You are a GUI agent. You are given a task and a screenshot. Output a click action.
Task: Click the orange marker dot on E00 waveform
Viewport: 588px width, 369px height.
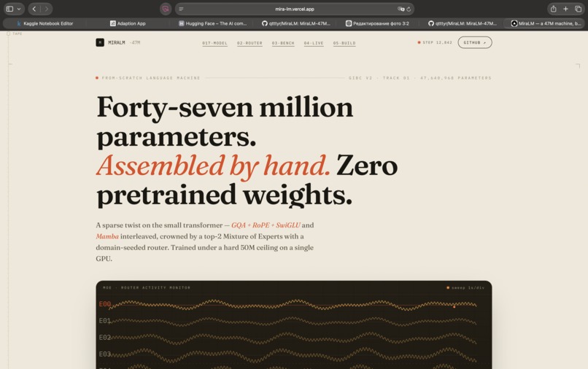point(454,307)
